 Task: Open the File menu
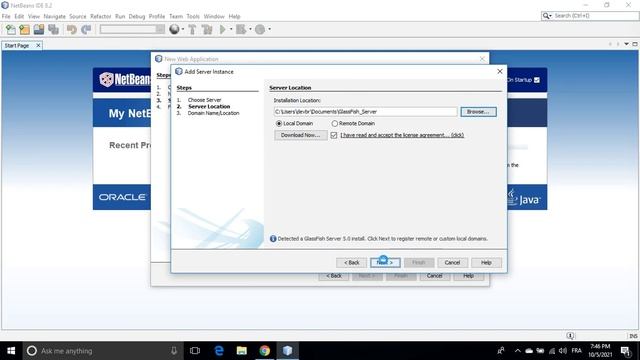coord(6,16)
